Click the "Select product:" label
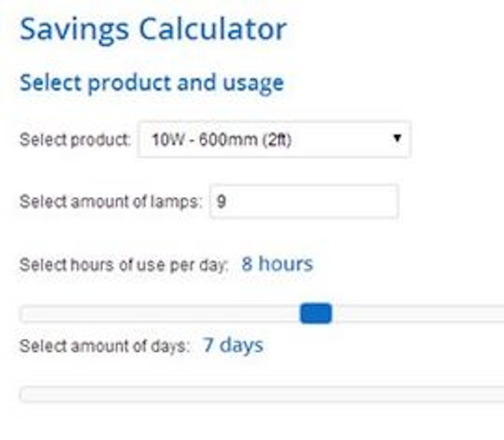Image resolution: width=504 pixels, height=440 pixels. coord(75,140)
